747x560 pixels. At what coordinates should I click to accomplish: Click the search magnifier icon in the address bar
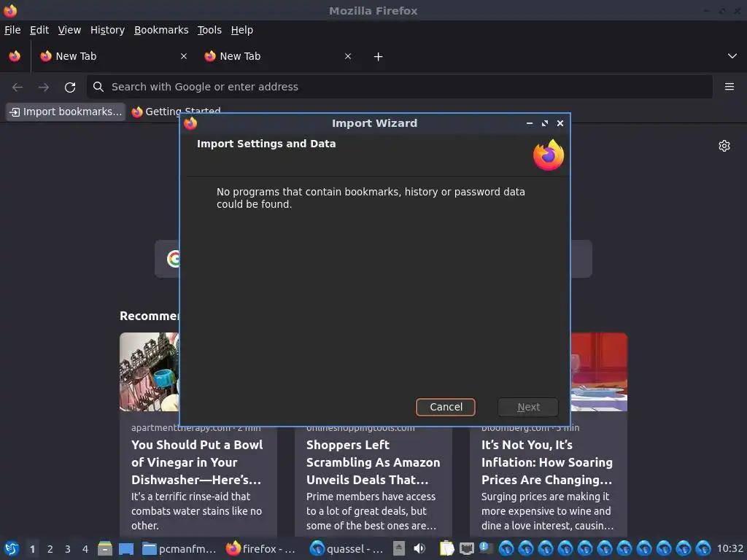(98, 87)
